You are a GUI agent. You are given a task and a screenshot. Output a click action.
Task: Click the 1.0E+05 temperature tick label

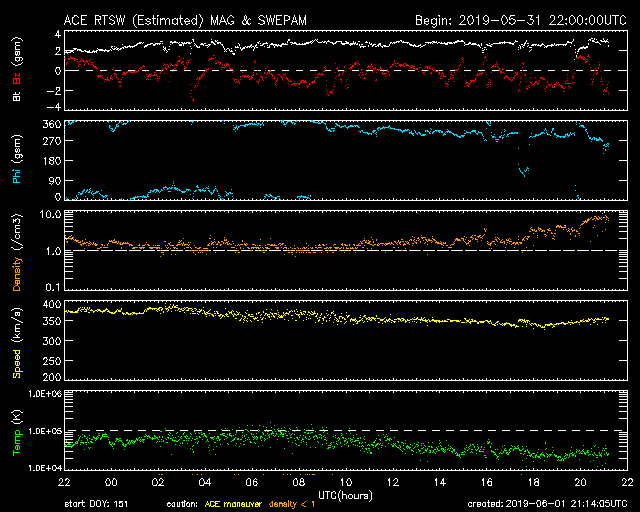tap(45, 431)
